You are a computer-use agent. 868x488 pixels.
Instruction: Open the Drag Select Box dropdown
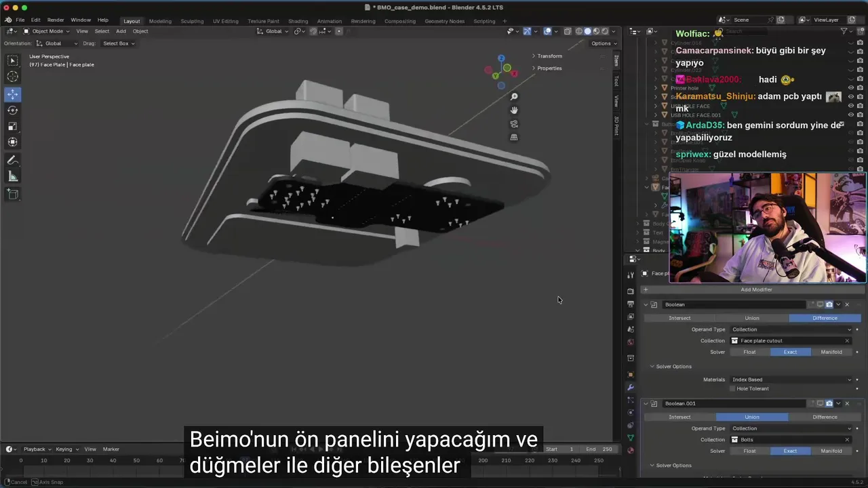(x=119, y=43)
